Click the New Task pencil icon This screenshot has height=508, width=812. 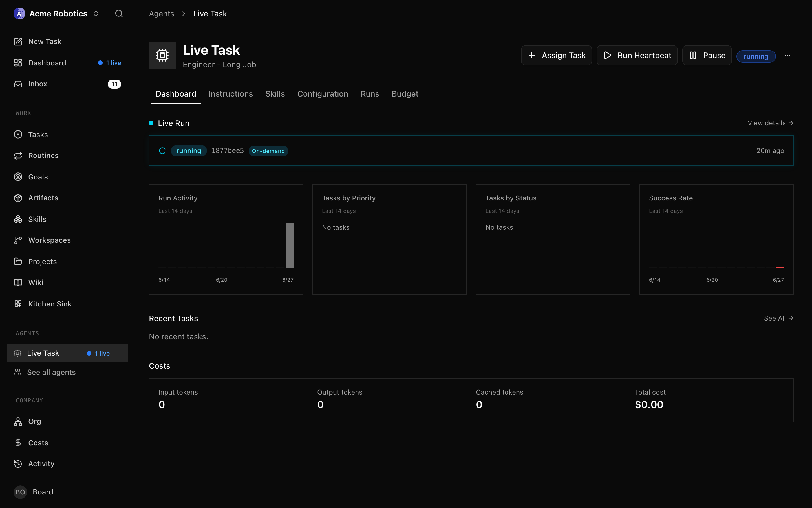(18, 41)
